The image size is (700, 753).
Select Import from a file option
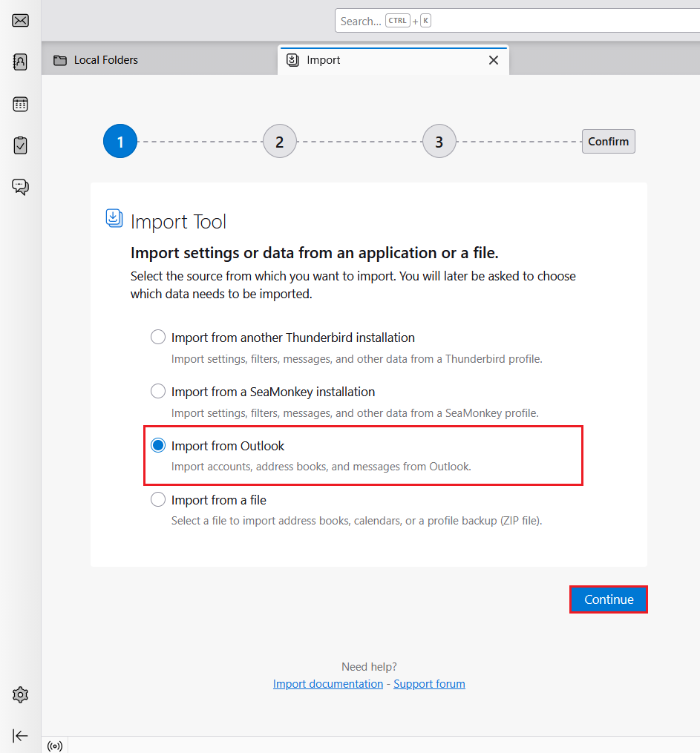(158, 499)
